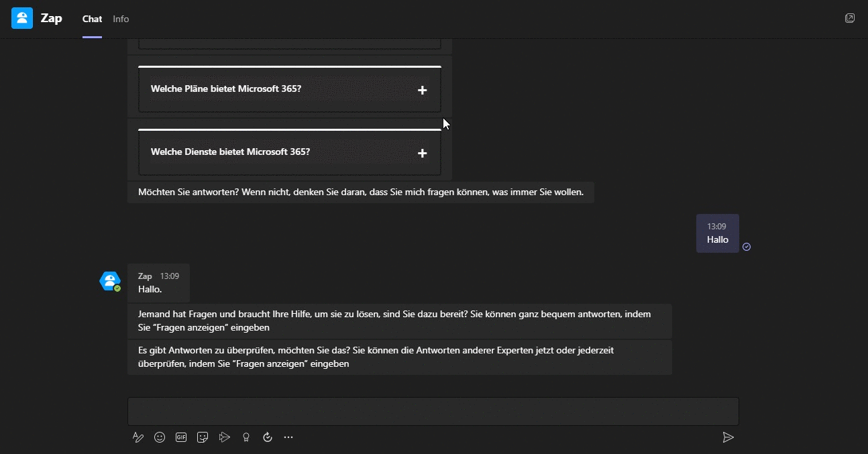Open the Praise badge option
The width and height of the screenshot is (868, 454).
click(x=246, y=437)
